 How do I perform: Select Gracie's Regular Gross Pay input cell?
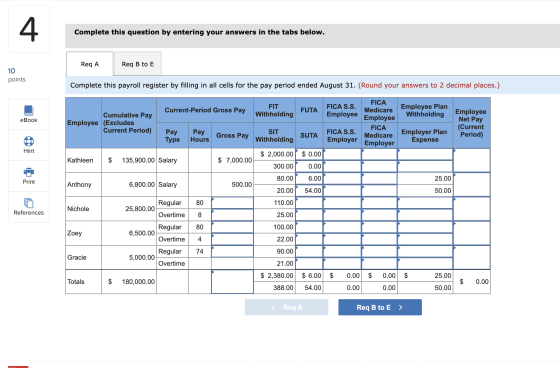(232, 251)
